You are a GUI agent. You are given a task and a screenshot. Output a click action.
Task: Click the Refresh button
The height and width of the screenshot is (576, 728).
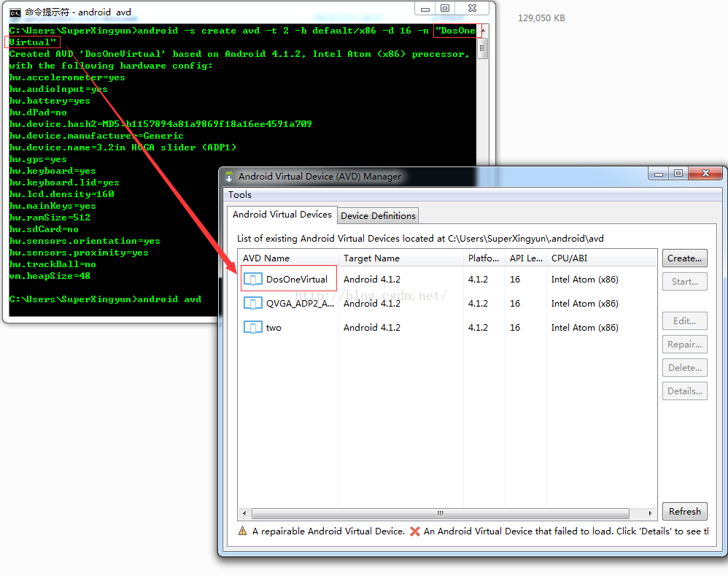[684, 512]
